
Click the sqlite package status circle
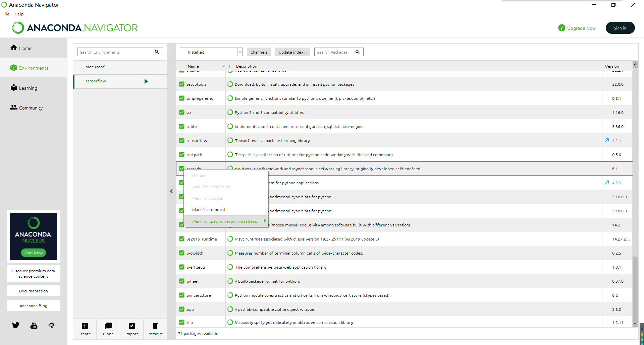230,126
